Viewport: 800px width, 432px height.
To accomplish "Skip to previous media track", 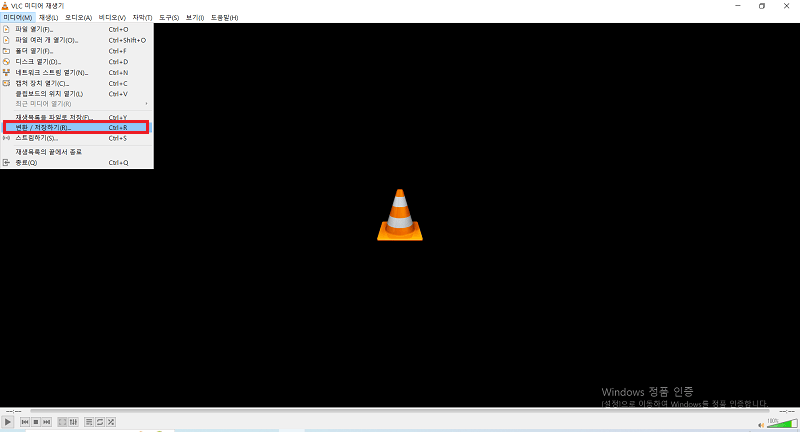I will coord(25,422).
